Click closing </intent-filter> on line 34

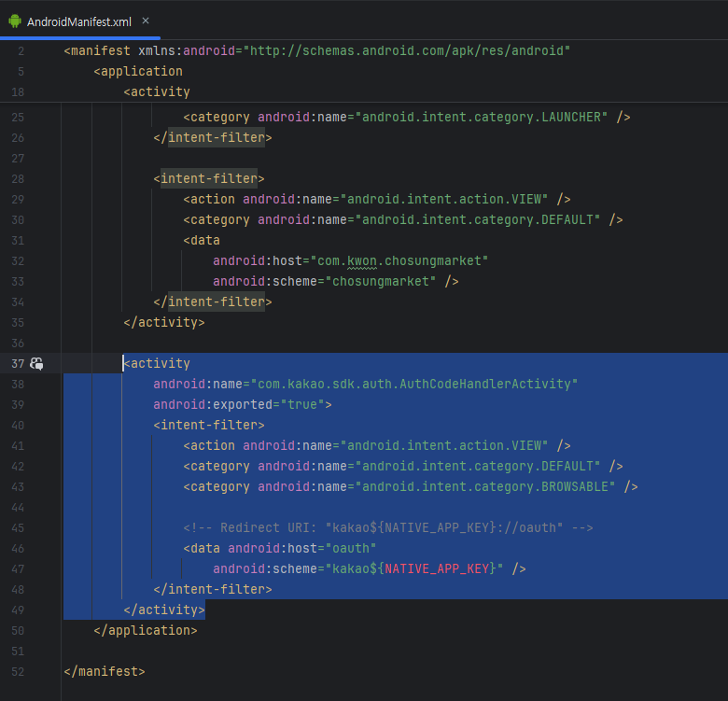[x=213, y=301]
